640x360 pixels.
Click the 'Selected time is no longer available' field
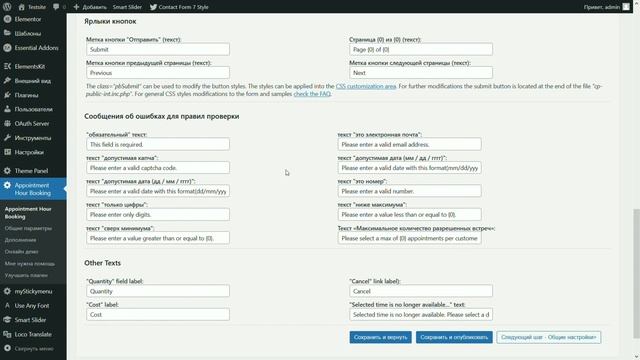[420, 314]
